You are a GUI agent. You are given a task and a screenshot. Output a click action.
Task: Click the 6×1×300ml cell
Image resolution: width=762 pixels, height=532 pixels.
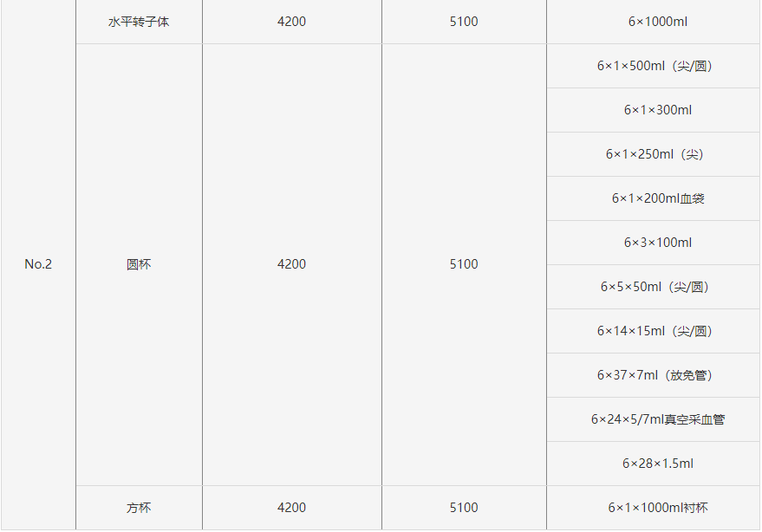point(658,110)
